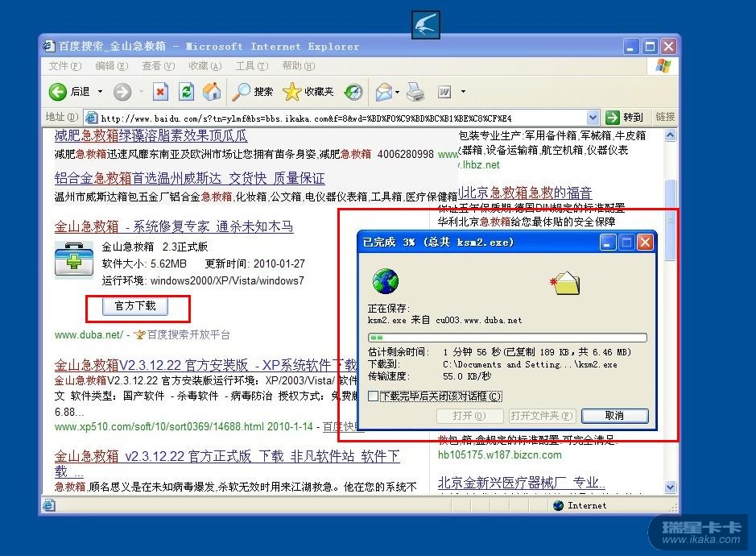Click the Back arrow icon in IE toolbar
The width and height of the screenshot is (756, 556).
click(58, 91)
